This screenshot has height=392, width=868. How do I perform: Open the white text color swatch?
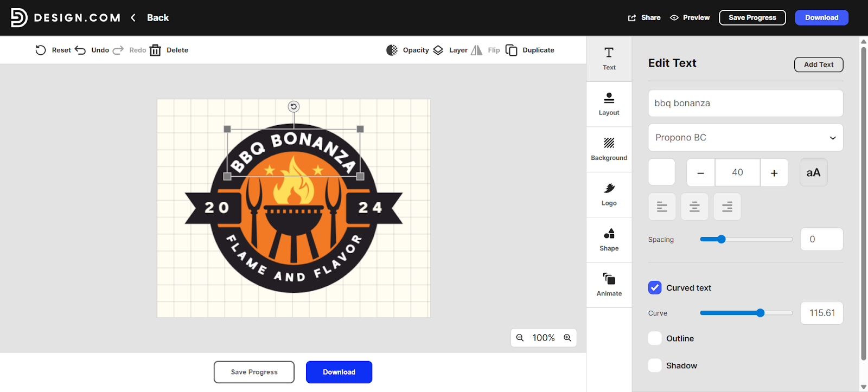tap(661, 172)
